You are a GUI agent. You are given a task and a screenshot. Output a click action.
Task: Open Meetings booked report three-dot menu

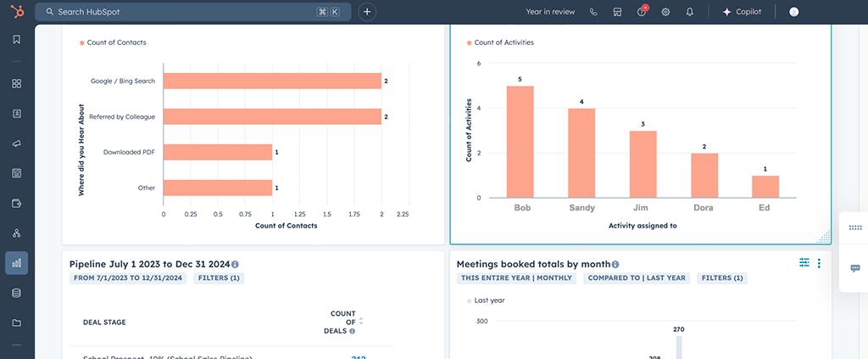819,264
